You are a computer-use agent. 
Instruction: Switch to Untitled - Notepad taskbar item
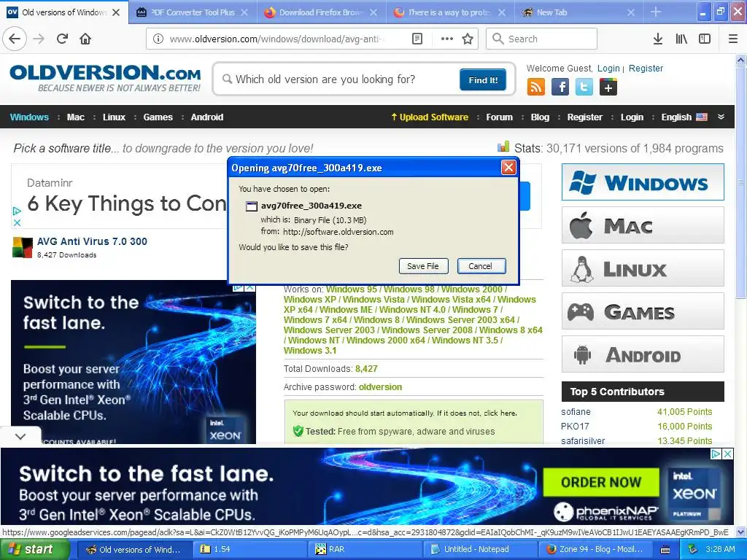tap(480, 550)
